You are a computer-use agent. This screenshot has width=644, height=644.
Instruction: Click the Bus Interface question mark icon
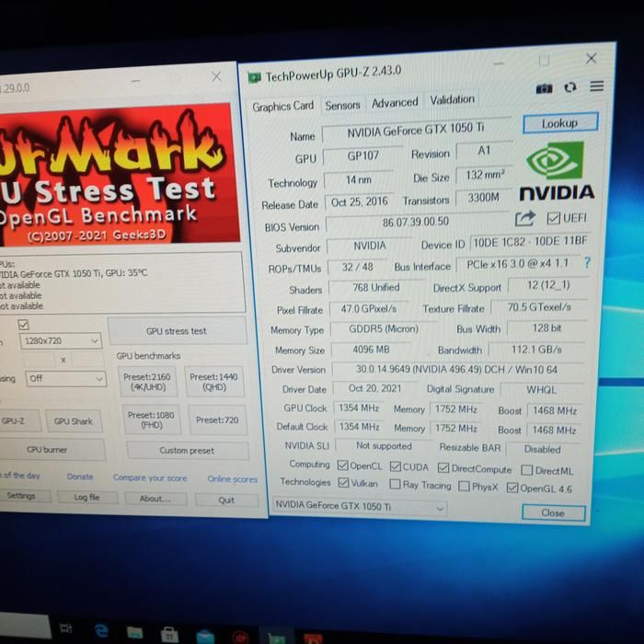[x=587, y=263]
